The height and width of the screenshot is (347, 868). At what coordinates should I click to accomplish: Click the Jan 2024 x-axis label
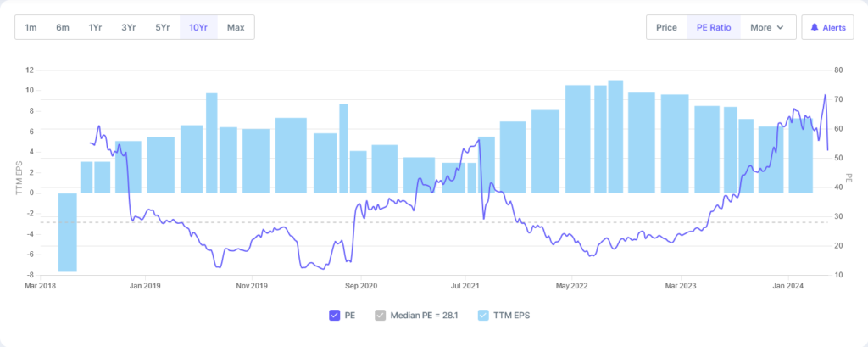[x=787, y=286]
